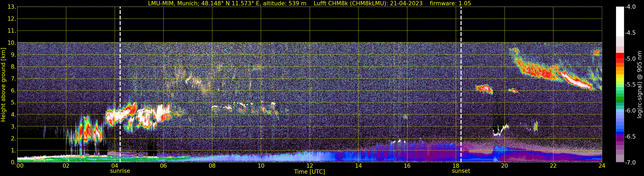Screen dimensions: 644x176
Task: Click the white dashed sunrise line
Action: [x=120, y=85]
